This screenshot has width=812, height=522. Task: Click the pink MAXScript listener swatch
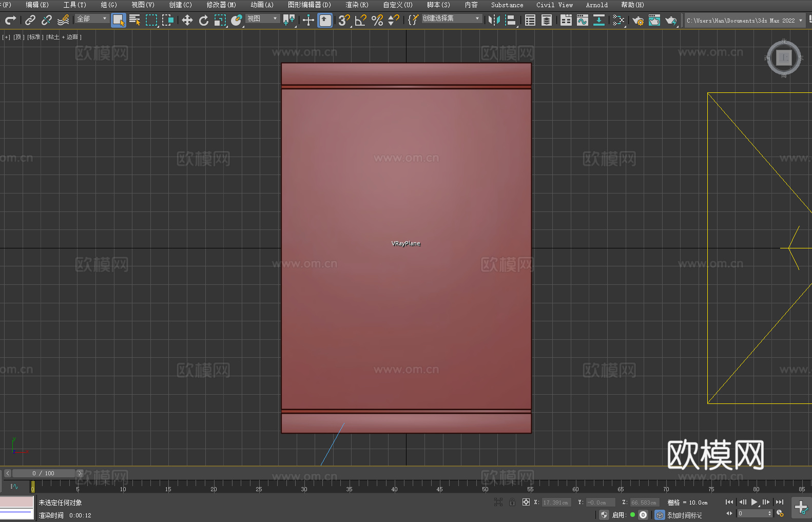16,502
